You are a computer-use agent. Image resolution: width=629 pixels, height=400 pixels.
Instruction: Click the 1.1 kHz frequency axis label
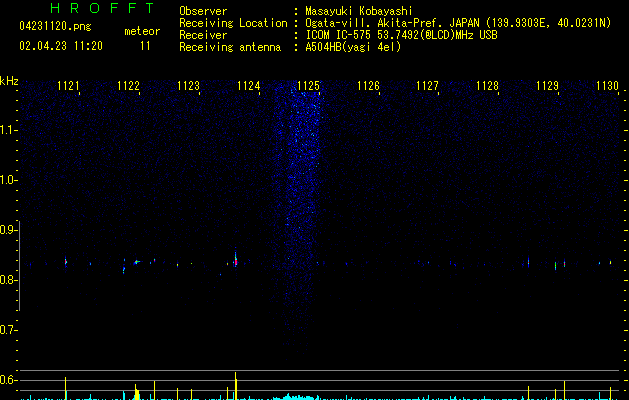(8, 130)
